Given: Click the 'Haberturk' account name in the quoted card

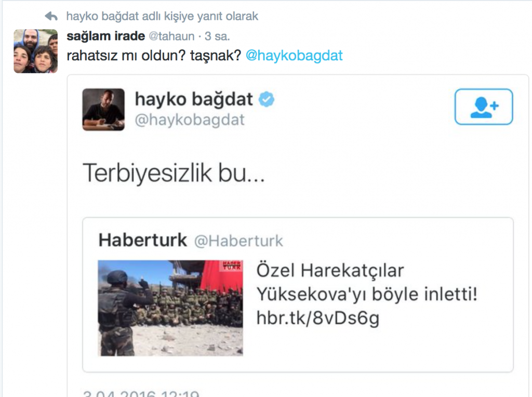Looking at the screenshot, I should click(142, 240).
